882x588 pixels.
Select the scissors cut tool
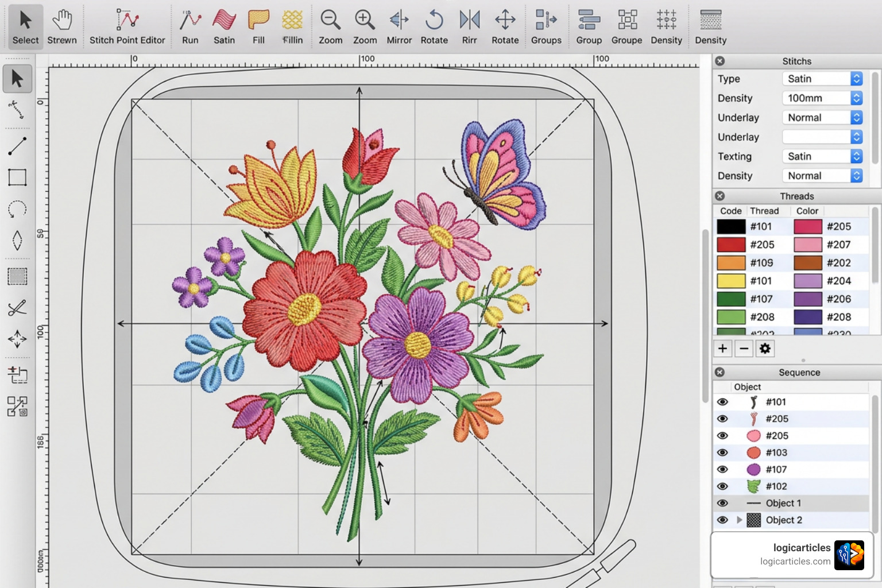(x=17, y=308)
